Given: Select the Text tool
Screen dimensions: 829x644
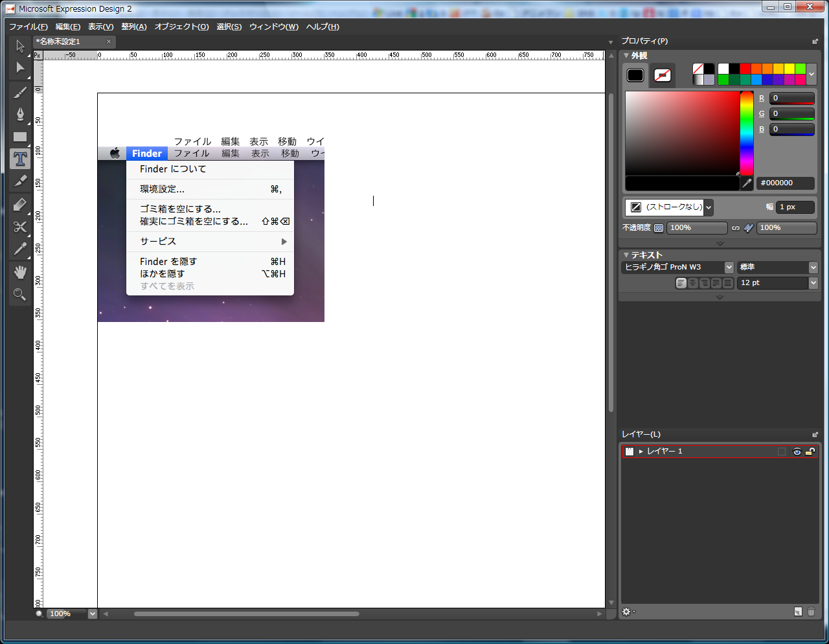Looking at the screenshot, I should click(20, 159).
